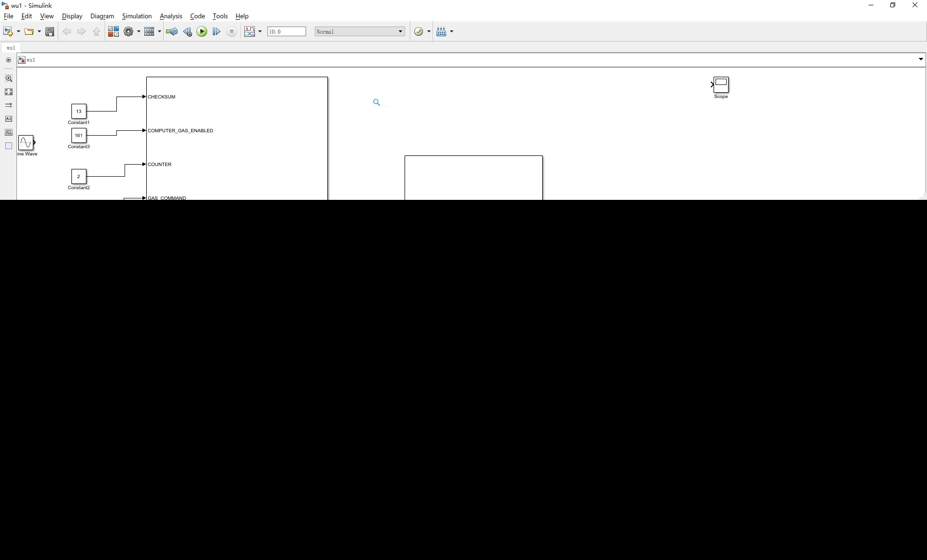This screenshot has height=560, width=927.
Task: Open the Library Browser
Action: click(113, 31)
